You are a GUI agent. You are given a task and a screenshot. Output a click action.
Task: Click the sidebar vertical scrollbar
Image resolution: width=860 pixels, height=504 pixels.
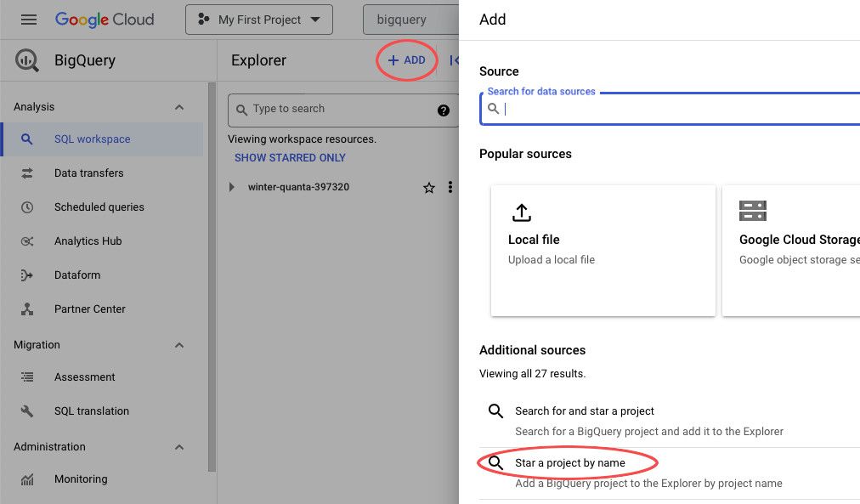point(212,277)
